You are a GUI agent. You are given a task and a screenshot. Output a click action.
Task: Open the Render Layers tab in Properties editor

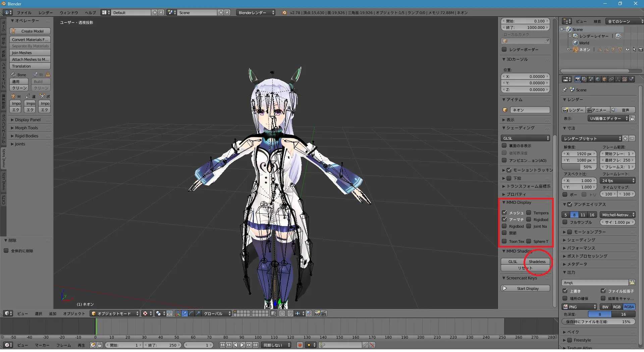tap(584, 80)
